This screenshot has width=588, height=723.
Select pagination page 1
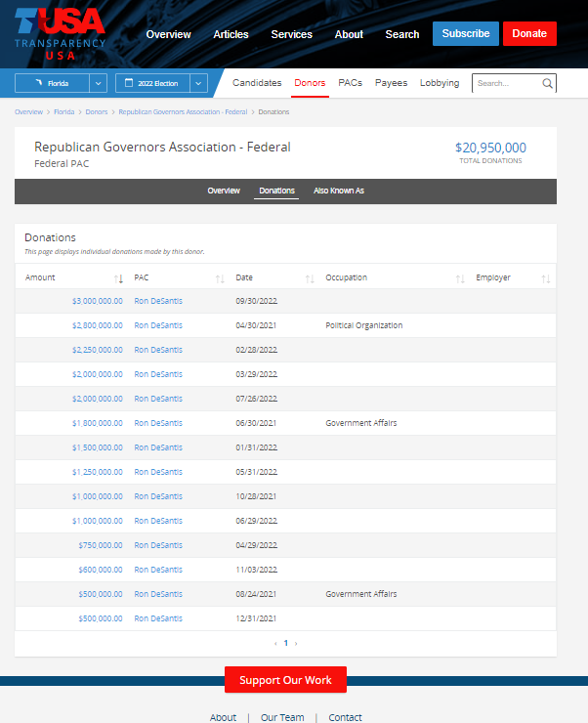pyautogui.click(x=286, y=643)
